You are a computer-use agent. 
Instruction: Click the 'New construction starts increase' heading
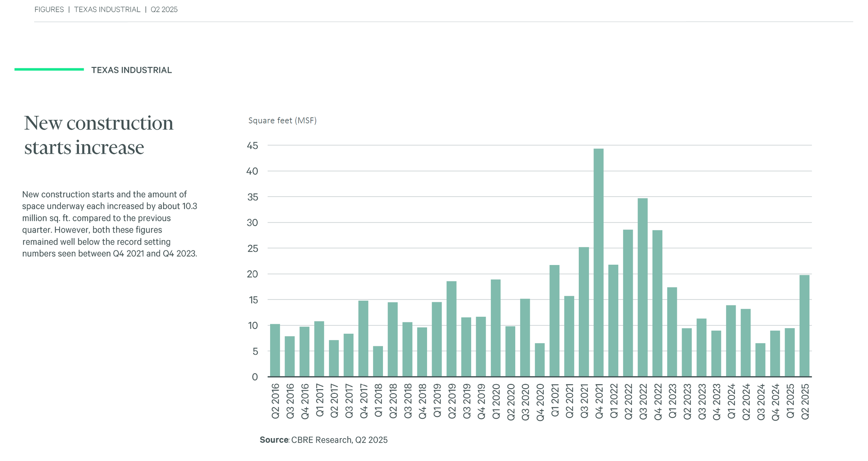(99, 135)
